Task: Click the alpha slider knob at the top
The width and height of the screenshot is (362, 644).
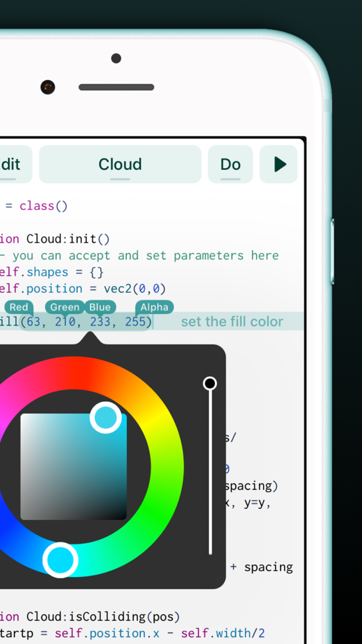Action: point(210,384)
